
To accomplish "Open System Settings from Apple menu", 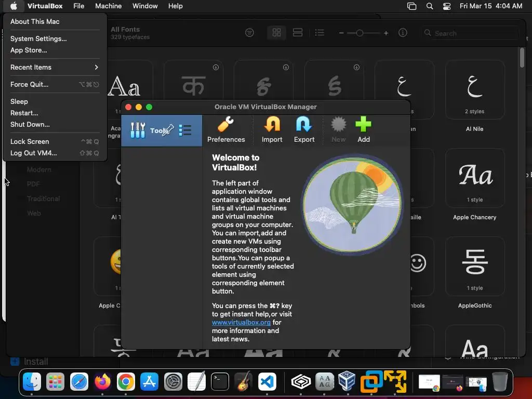I will point(55,38).
